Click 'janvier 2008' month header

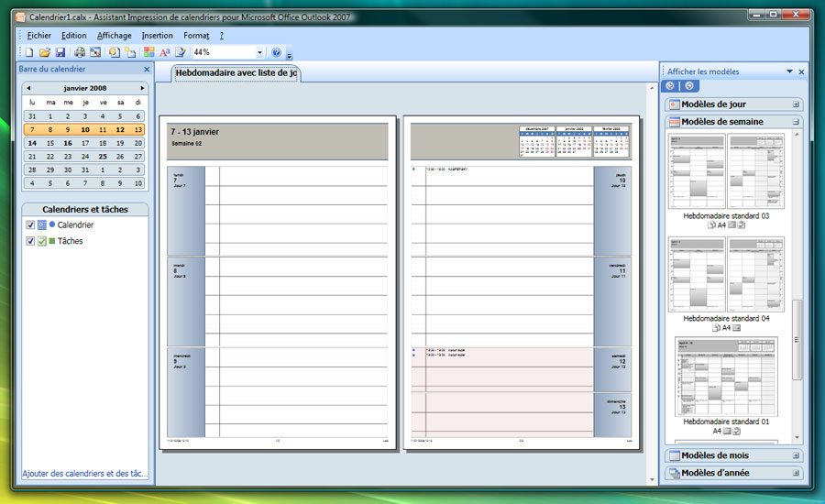85,88
